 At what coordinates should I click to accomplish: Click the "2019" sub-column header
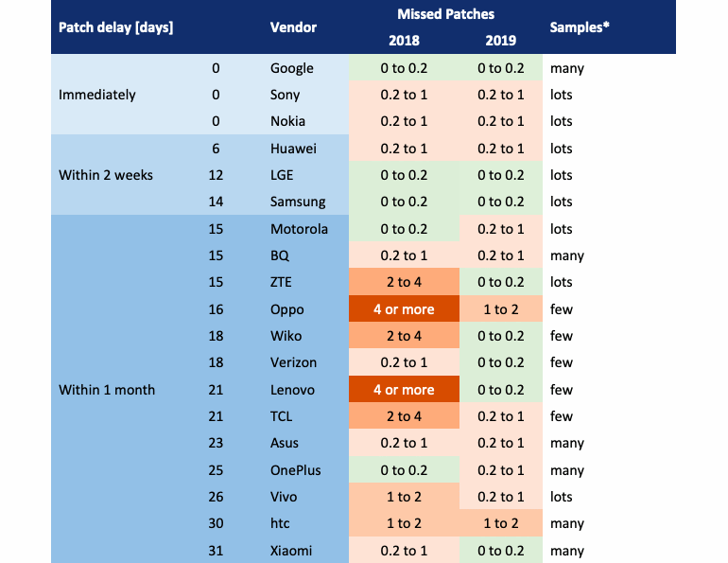pyautogui.click(x=500, y=41)
